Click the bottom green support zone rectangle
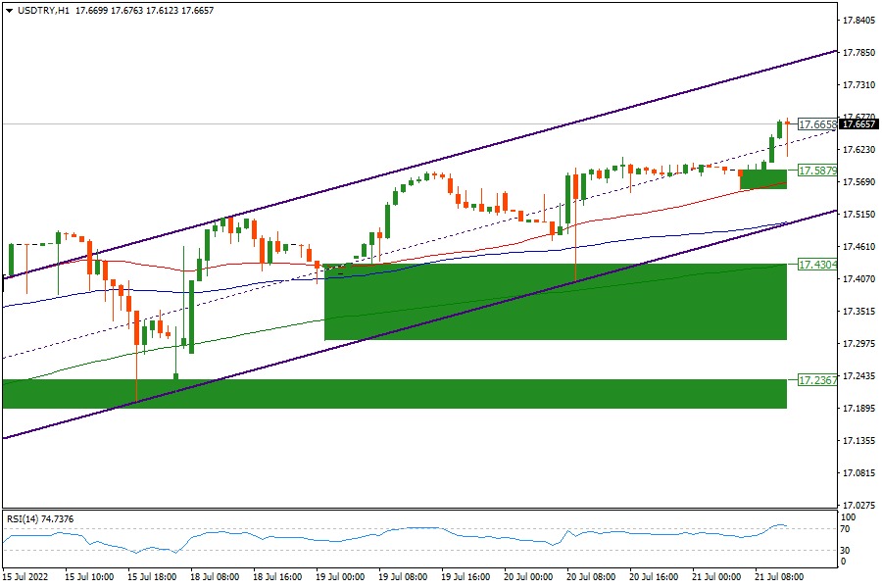882x588 pixels. [x=392, y=394]
